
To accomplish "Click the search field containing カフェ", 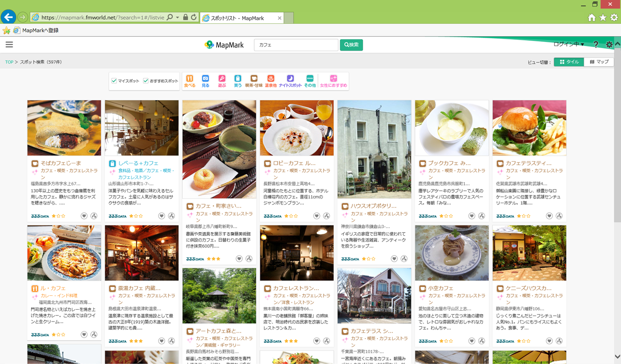I will (x=295, y=45).
